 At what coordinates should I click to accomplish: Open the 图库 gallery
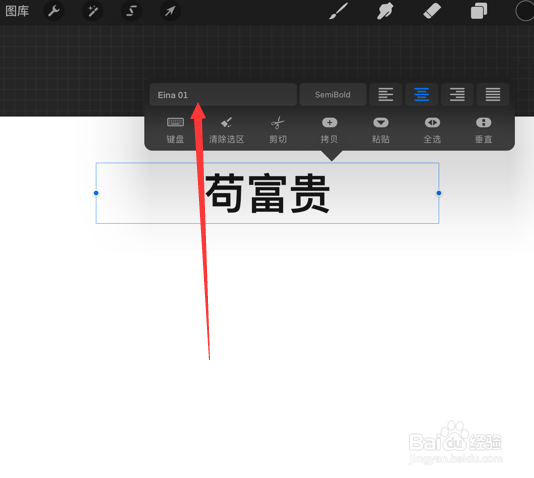point(17,11)
